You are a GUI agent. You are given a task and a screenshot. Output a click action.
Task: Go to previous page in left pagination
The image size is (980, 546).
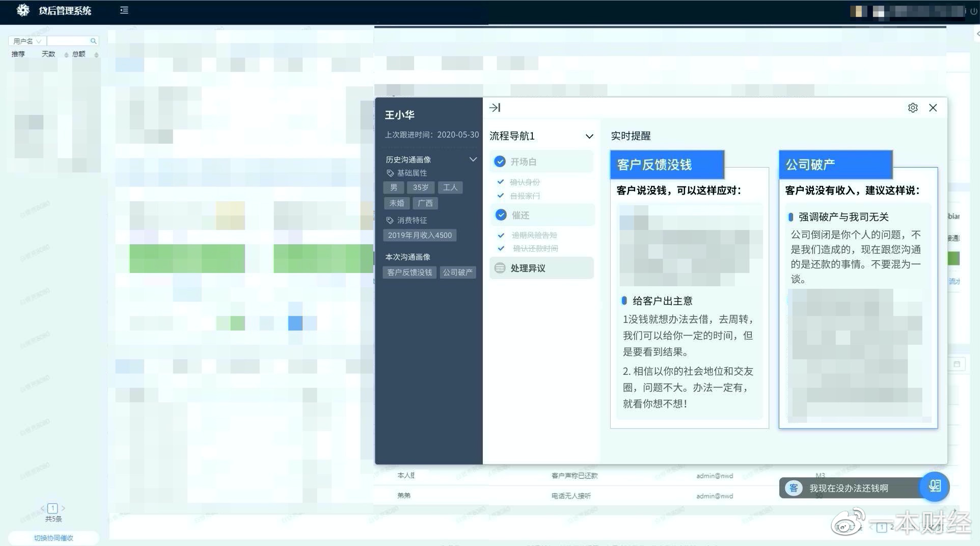tap(42, 508)
